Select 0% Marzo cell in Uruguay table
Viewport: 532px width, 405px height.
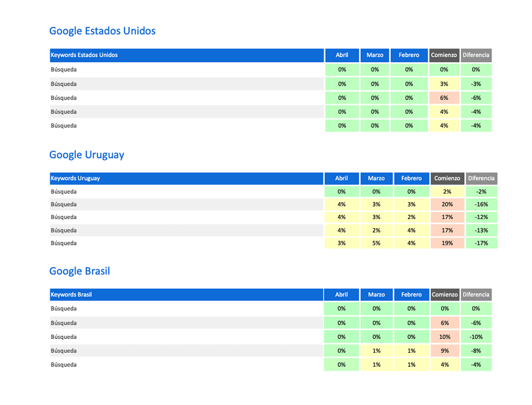(x=376, y=192)
